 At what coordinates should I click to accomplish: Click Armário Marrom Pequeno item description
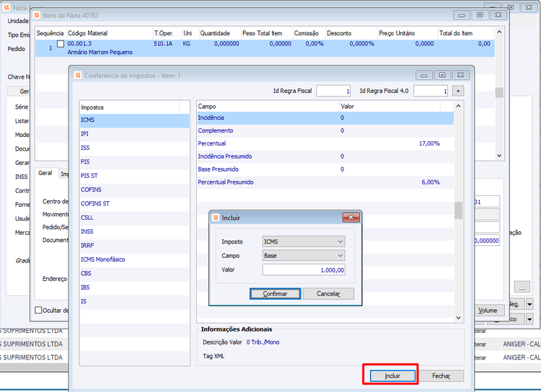tap(100, 53)
